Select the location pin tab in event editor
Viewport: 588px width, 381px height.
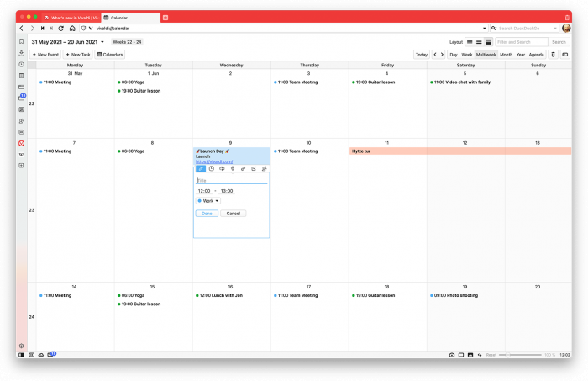click(233, 168)
